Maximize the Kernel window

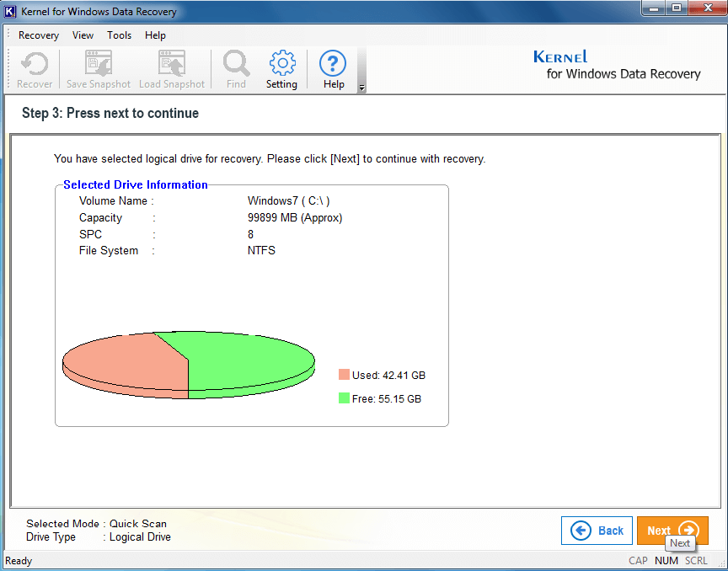pyautogui.click(x=677, y=8)
